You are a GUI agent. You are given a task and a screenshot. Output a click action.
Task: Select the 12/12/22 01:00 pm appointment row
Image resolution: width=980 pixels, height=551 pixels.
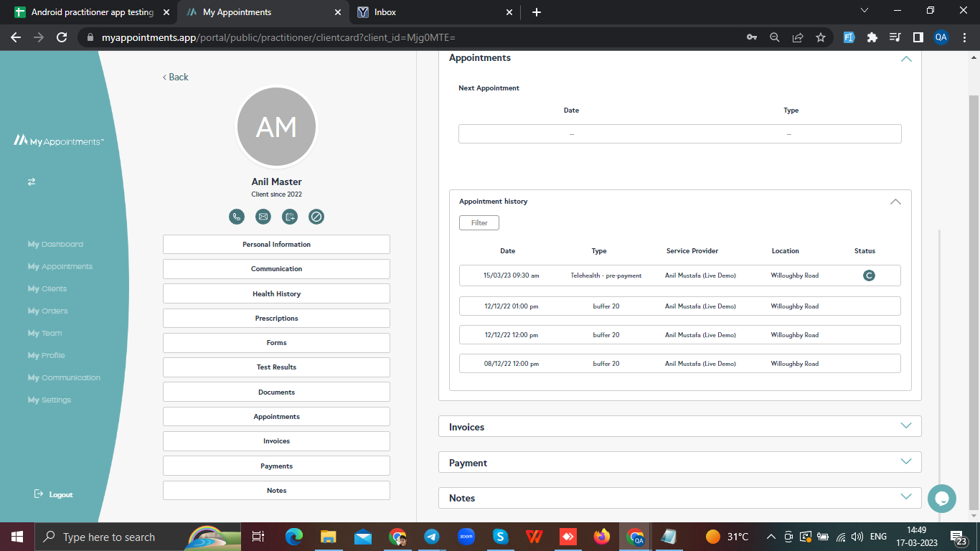pyautogui.click(x=679, y=306)
